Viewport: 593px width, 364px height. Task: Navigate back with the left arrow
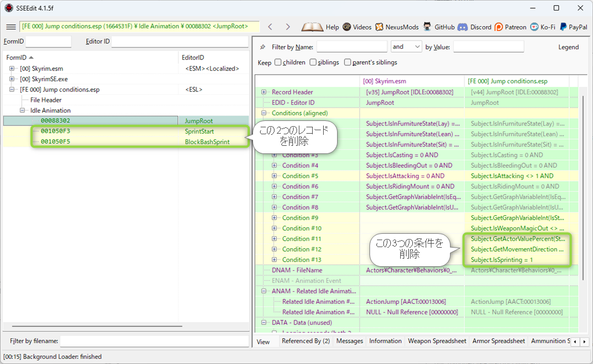[270, 27]
